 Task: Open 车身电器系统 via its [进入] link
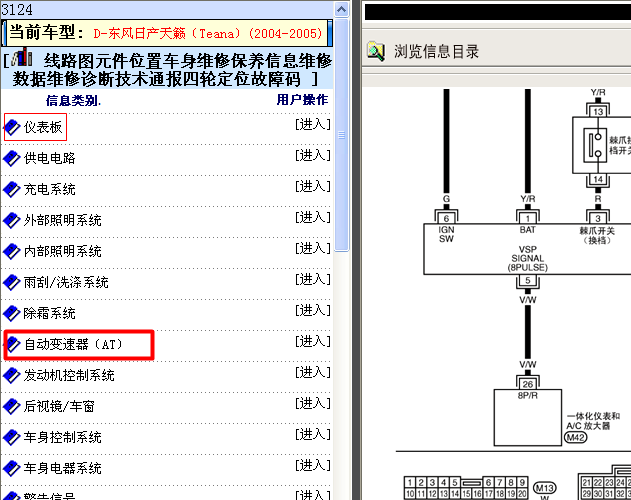pyautogui.click(x=313, y=465)
